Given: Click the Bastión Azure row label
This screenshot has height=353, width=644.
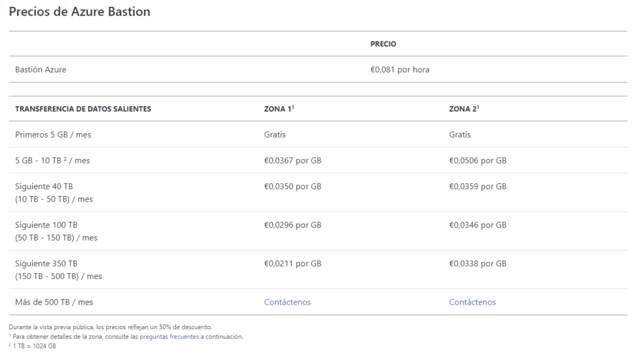Looking at the screenshot, I should point(41,70).
